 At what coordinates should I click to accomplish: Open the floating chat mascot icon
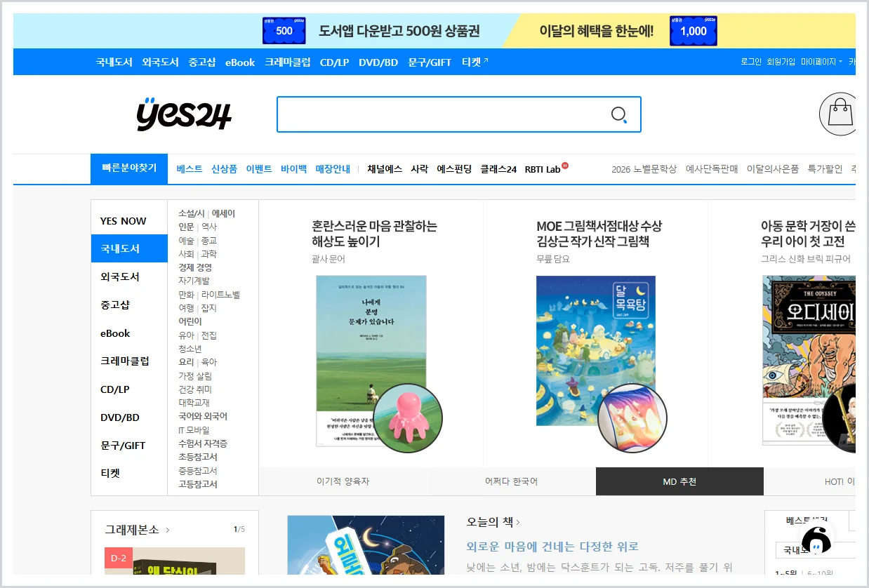pos(816,538)
